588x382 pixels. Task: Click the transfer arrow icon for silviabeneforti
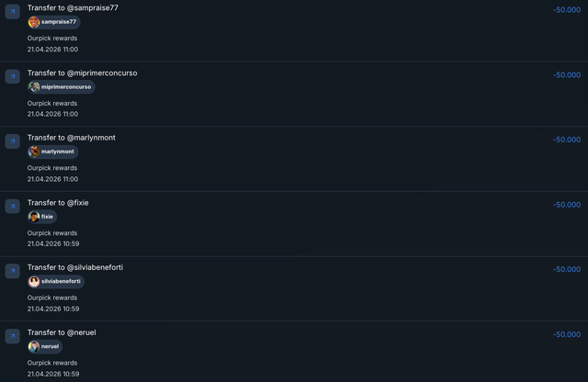tap(12, 271)
